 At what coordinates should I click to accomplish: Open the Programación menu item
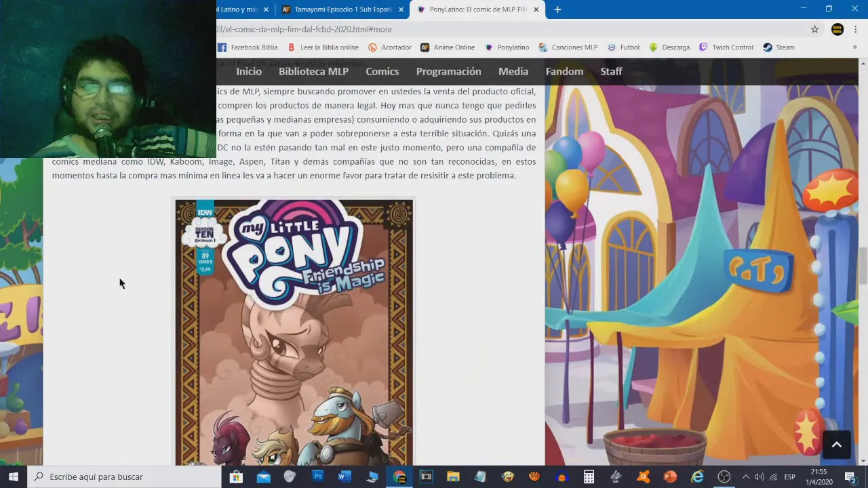(448, 71)
